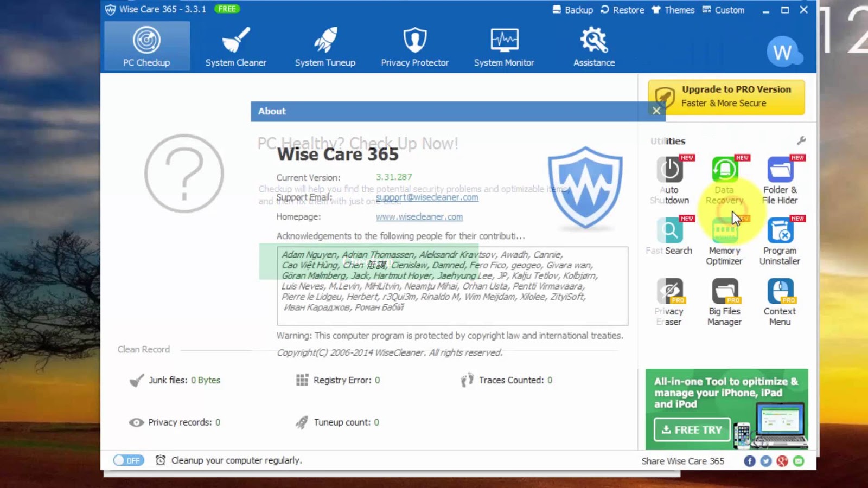Open the utilities wrench settings icon
Viewport: 868px width, 488px height.
coord(801,141)
